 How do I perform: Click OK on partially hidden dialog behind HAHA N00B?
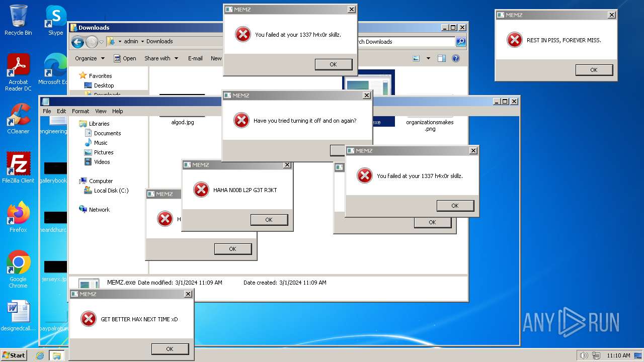[233, 249]
